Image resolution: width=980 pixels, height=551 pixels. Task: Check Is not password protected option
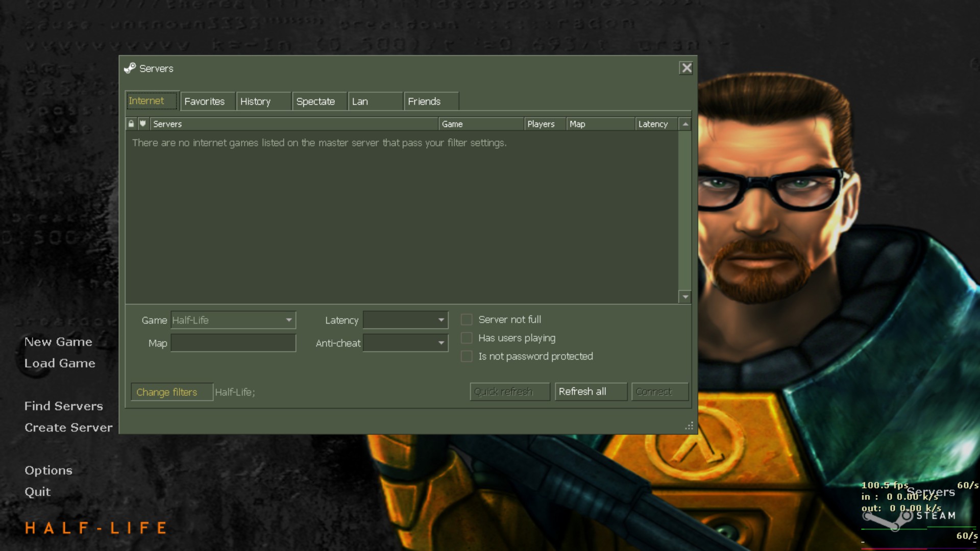click(x=467, y=357)
